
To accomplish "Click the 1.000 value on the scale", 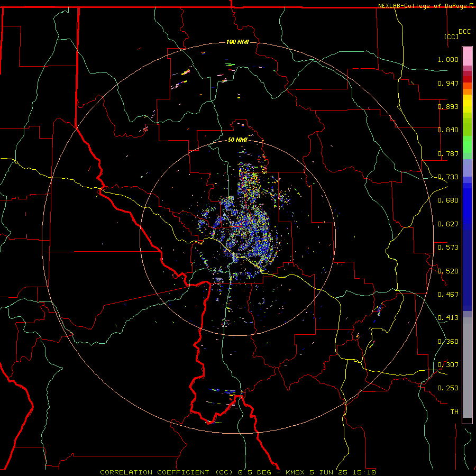I will point(448,59).
